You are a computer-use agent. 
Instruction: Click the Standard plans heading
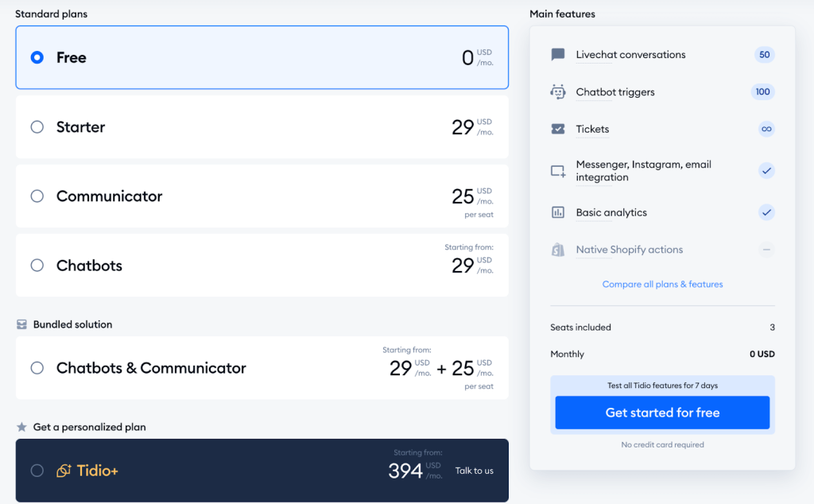pos(52,14)
